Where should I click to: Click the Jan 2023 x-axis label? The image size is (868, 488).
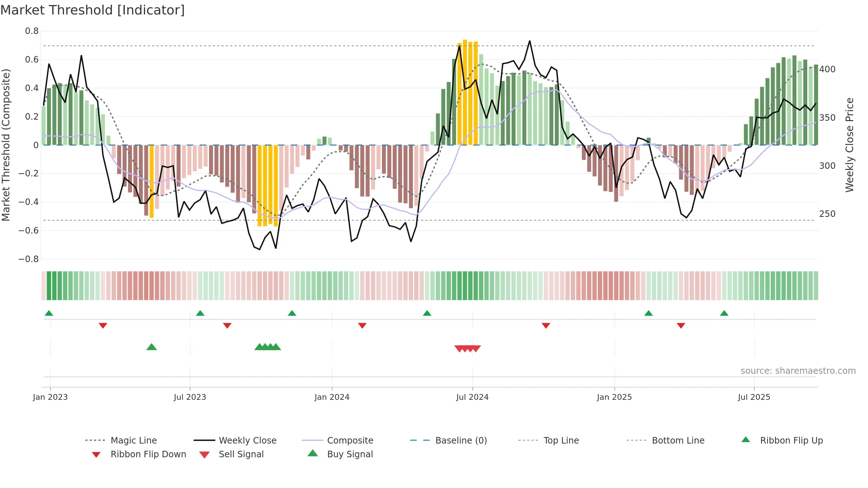tap(50, 397)
